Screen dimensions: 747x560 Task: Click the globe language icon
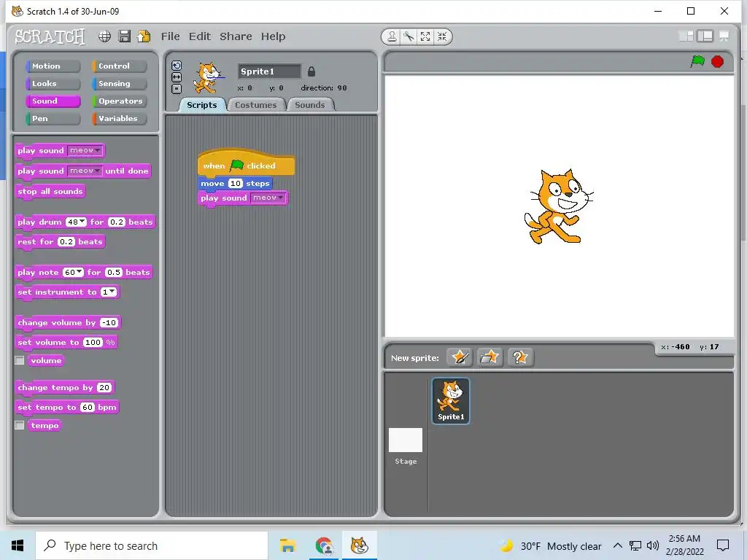point(105,36)
